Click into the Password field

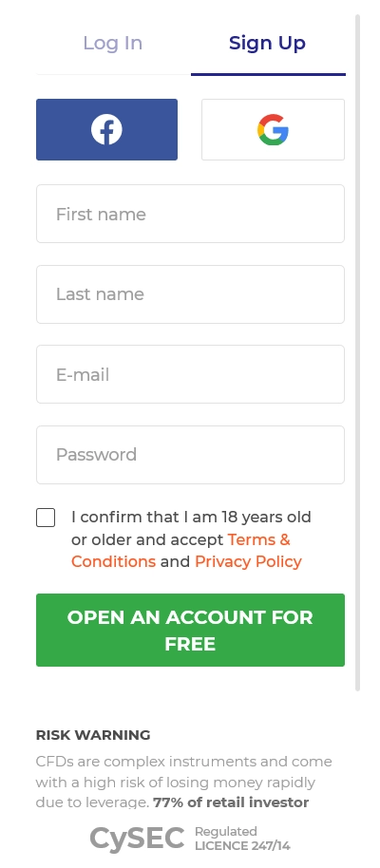(191, 455)
